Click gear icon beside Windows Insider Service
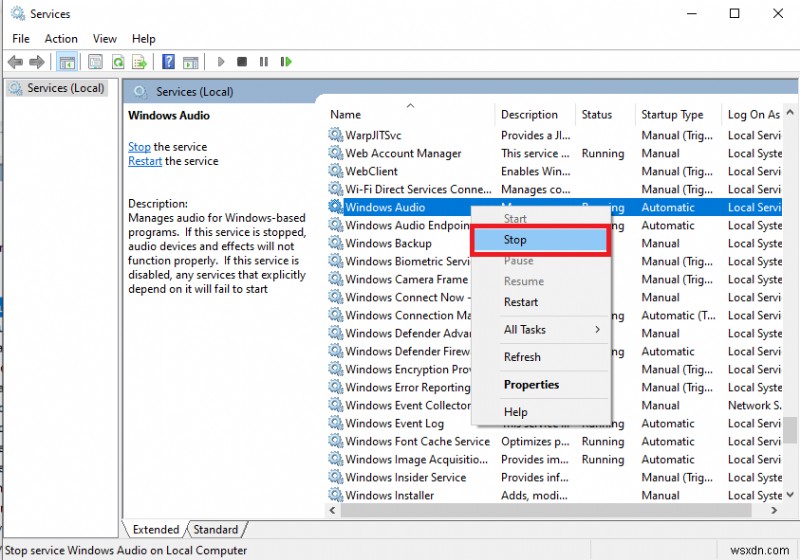 pos(335,476)
